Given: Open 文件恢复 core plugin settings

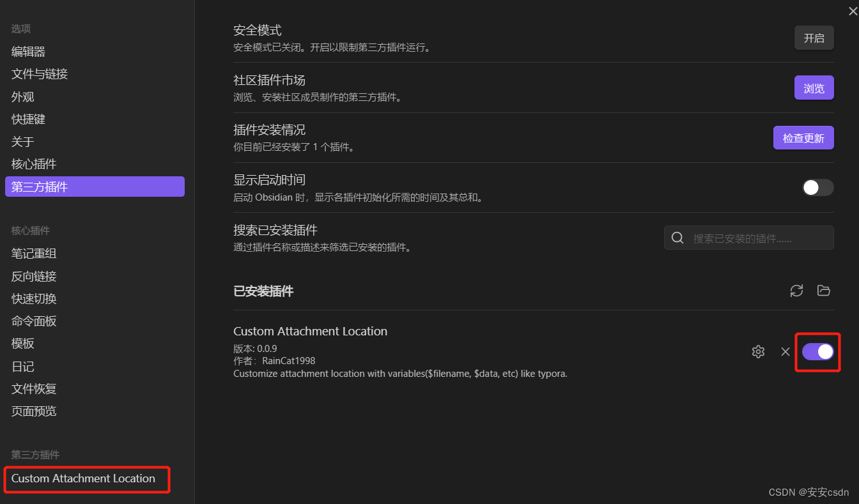Looking at the screenshot, I should (x=95, y=389).
